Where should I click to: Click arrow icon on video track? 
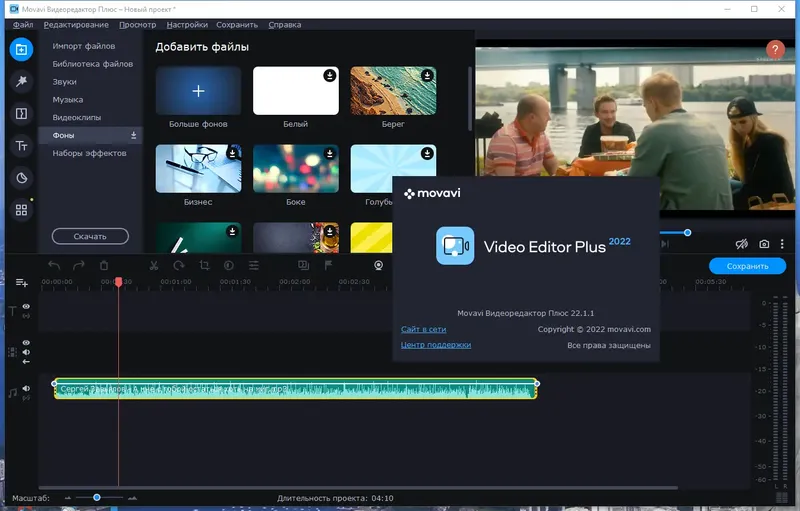[26, 362]
